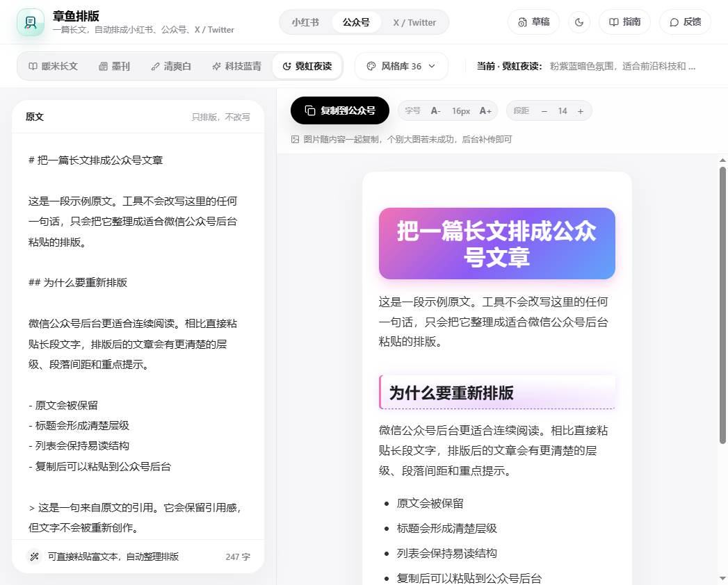
Task: Click list item 标题会形成清楚层级 in preview
Action: tap(446, 529)
